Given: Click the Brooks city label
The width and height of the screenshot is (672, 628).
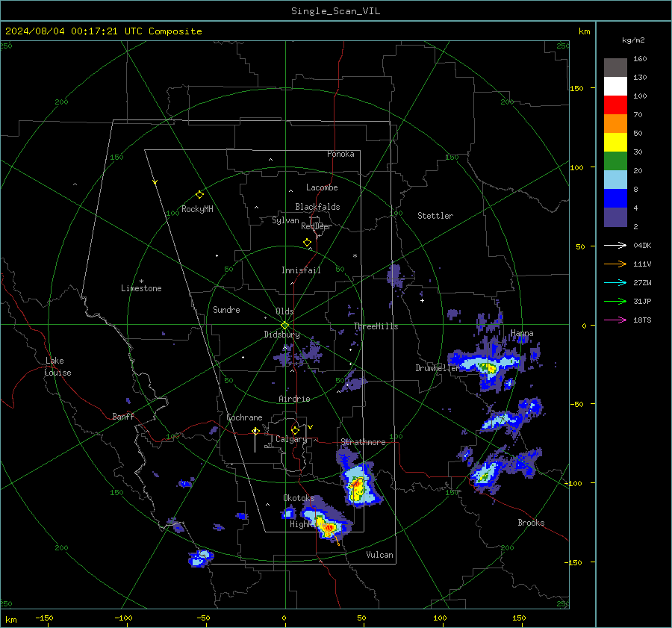Looking at the screenshot, I should coord(531,523).
